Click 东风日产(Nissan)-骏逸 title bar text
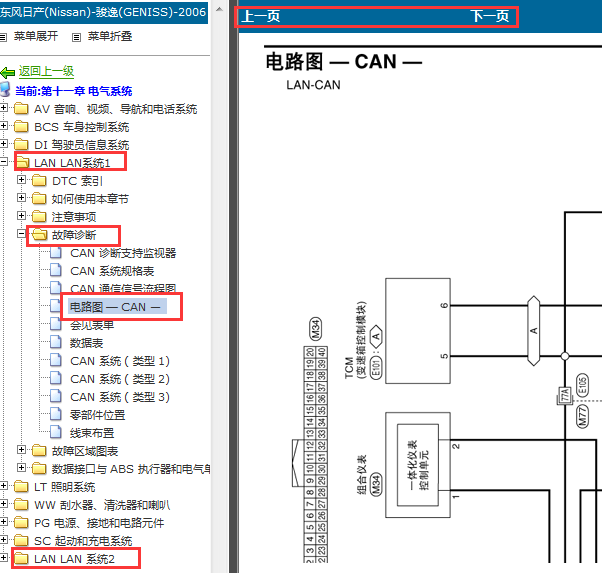 point(103,12)
